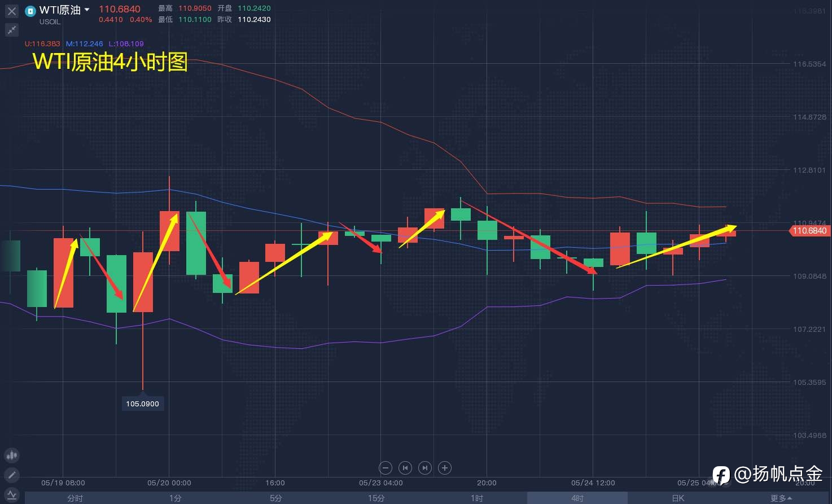The height and width of the screenshot is (504, 832).
Task: Click the collapse fullscreen arrows icon
Action: [12, 30]
